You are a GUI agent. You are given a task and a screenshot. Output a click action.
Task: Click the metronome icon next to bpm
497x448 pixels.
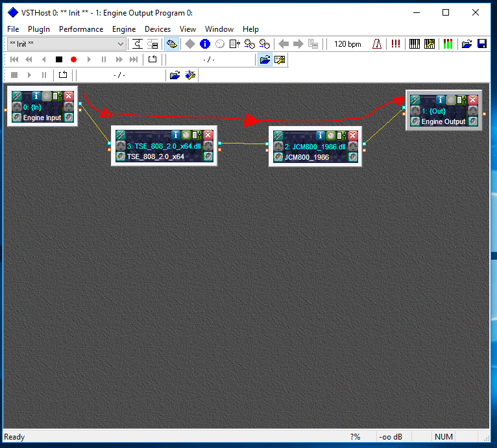(x=377, y=44)
